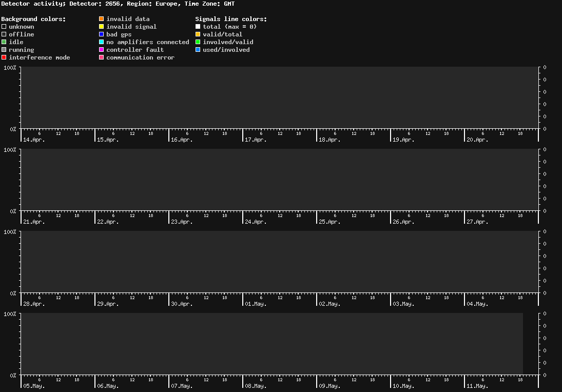Click the detector activity title text
562x392 pixels.
(x=118, y=4)
